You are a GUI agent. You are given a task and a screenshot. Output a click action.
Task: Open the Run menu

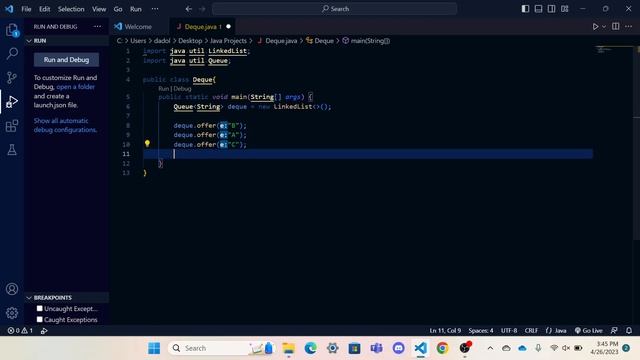point(136,9)
